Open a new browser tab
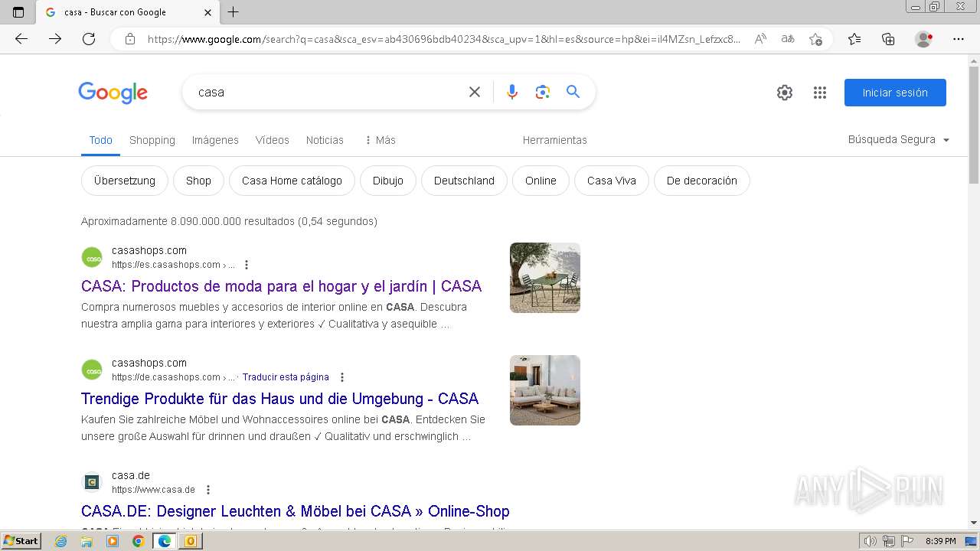 tap(234, 12)
